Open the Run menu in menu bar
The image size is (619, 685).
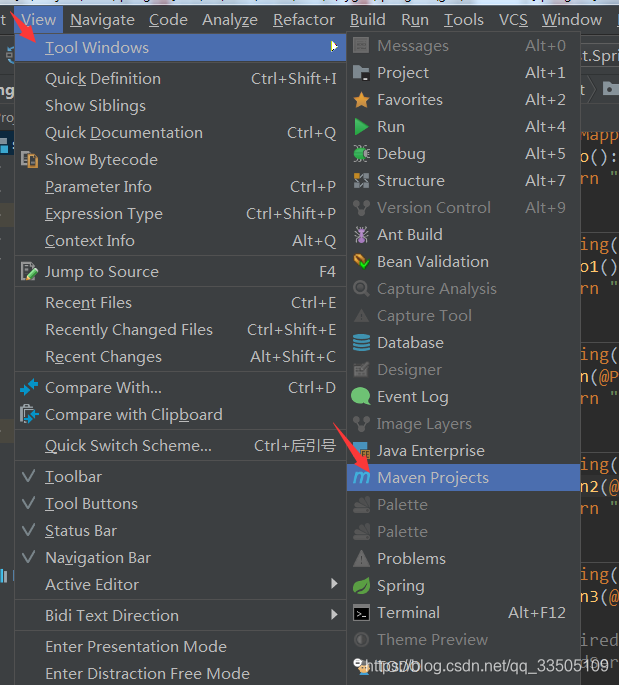(x=415, y=20)
